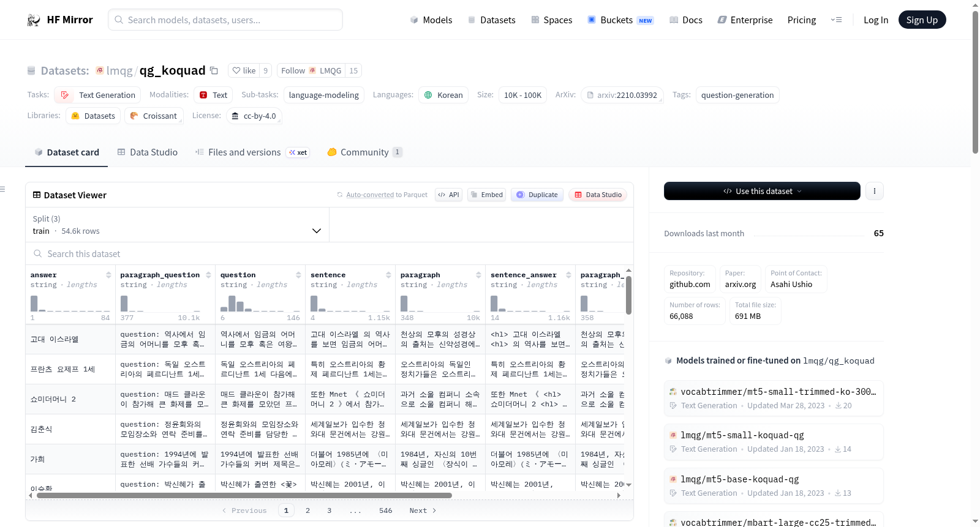Click the Text modality tag
Screen dimensions: 980x527
(x=214, y=95)
